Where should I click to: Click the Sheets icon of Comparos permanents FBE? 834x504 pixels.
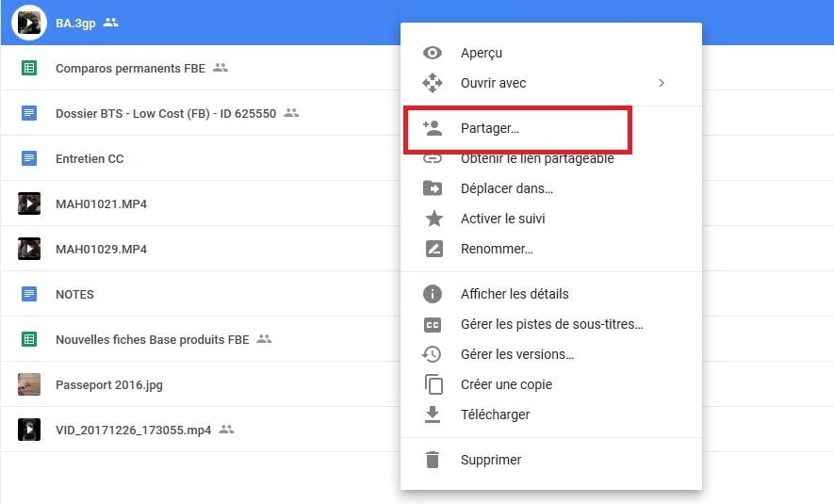tap(29, 68)
